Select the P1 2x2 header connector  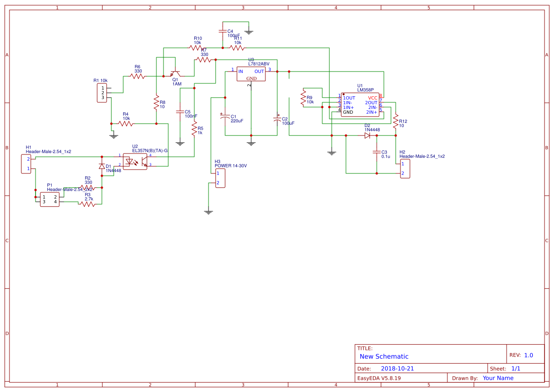point(50,200)
